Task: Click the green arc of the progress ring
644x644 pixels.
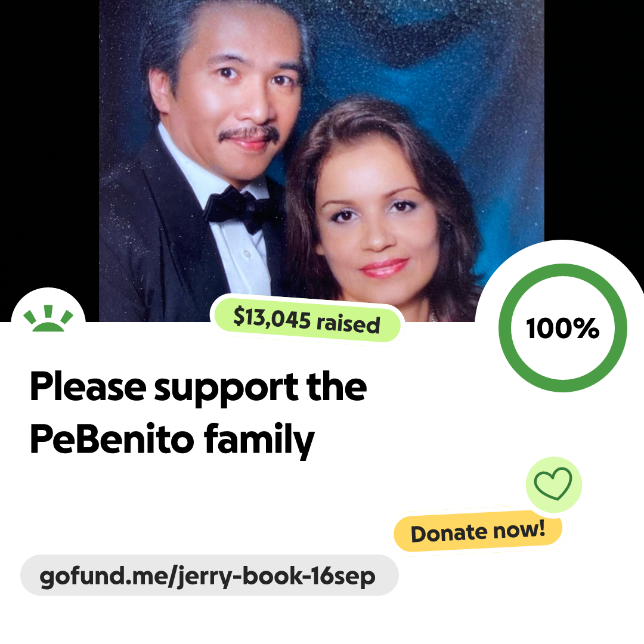Action: point(563,270)
